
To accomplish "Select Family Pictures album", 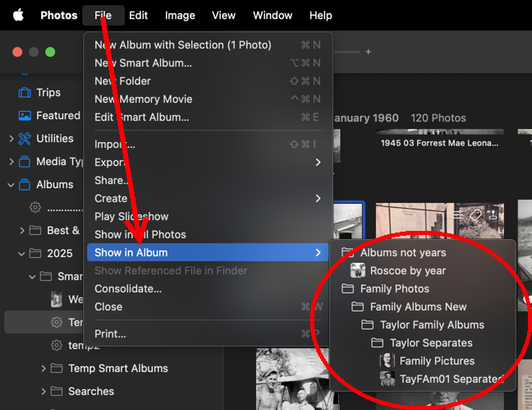I will click(x=423, y=361).
